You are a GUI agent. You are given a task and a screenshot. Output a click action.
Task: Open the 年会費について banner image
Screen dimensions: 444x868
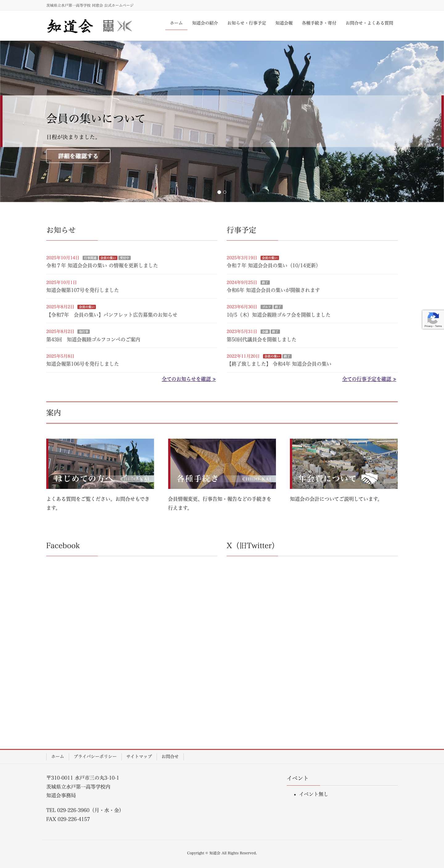pos(343,464)
